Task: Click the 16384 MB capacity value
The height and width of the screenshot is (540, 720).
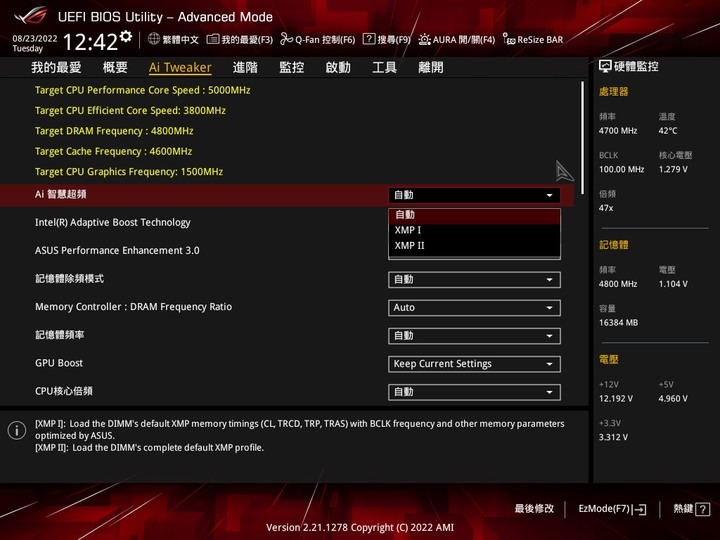Action: pos(618,323)
